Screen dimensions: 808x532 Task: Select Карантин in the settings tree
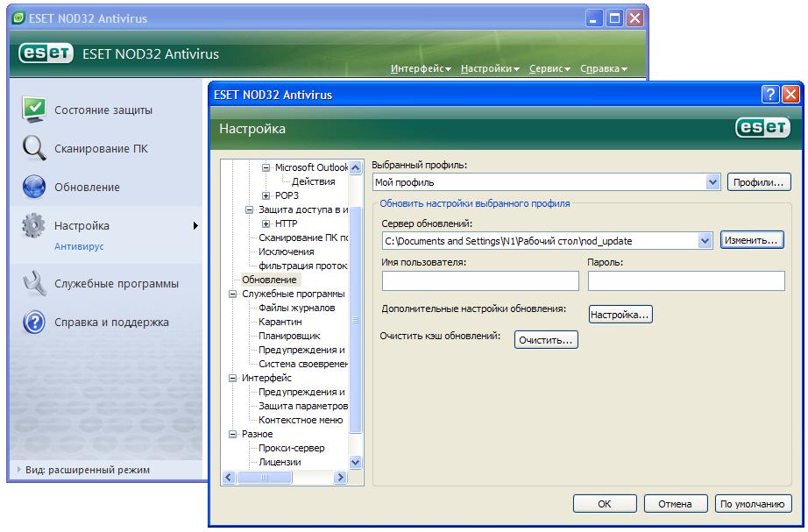[x=280, y=322]
